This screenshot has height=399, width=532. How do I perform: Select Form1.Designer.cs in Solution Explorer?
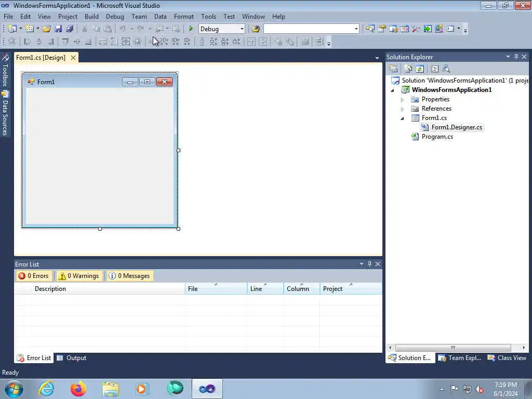[x=457, y=127]
